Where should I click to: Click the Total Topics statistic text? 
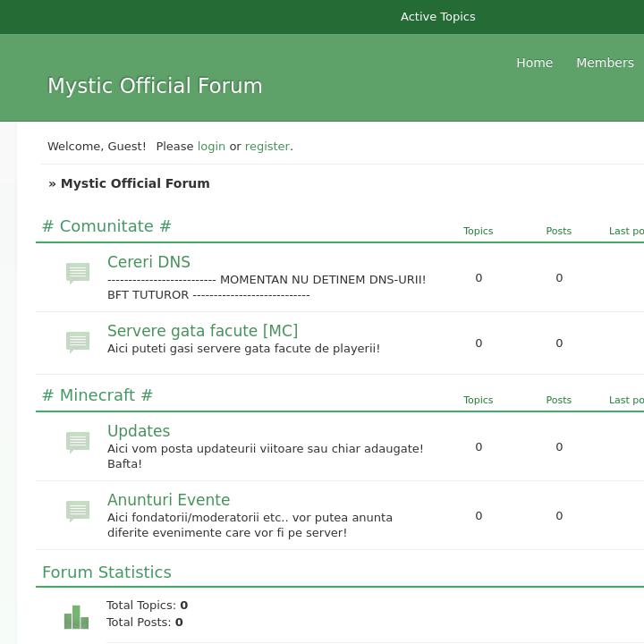pos(147,606)
